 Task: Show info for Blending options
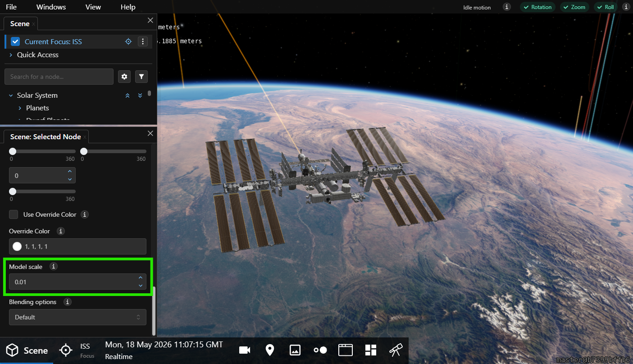[68, 302]
